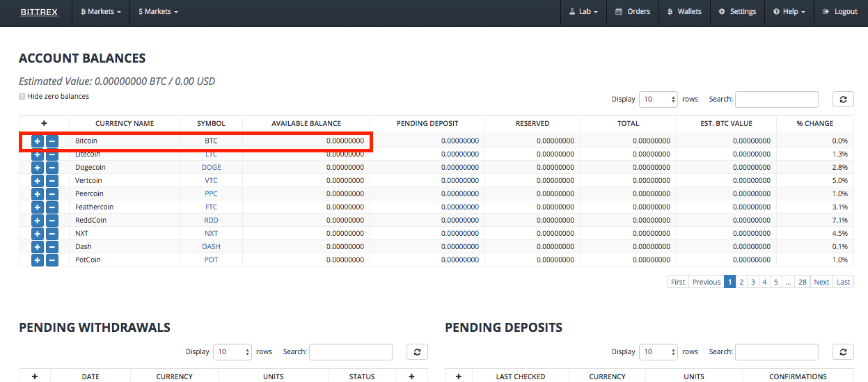Click the minus withdraw icon for NXT
This screenshot has height=382, width=868.
tap(52, 234)
